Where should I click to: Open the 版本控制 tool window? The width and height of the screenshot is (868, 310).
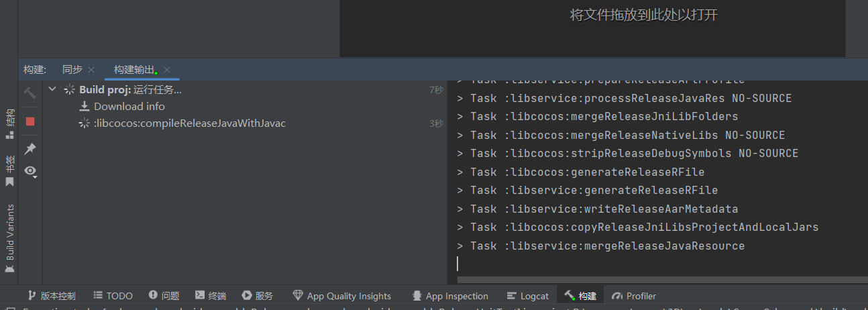52,296
